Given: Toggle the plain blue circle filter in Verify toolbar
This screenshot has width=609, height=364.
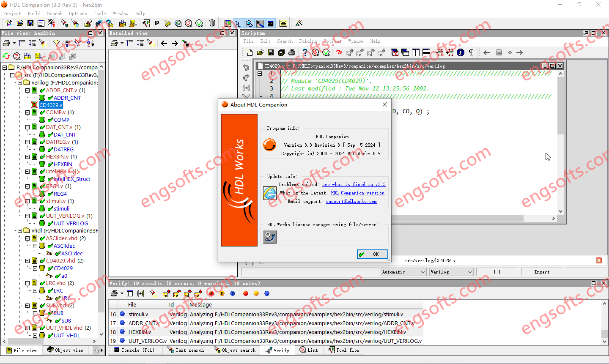Looking at the screenshot, I should coord(267,293).
